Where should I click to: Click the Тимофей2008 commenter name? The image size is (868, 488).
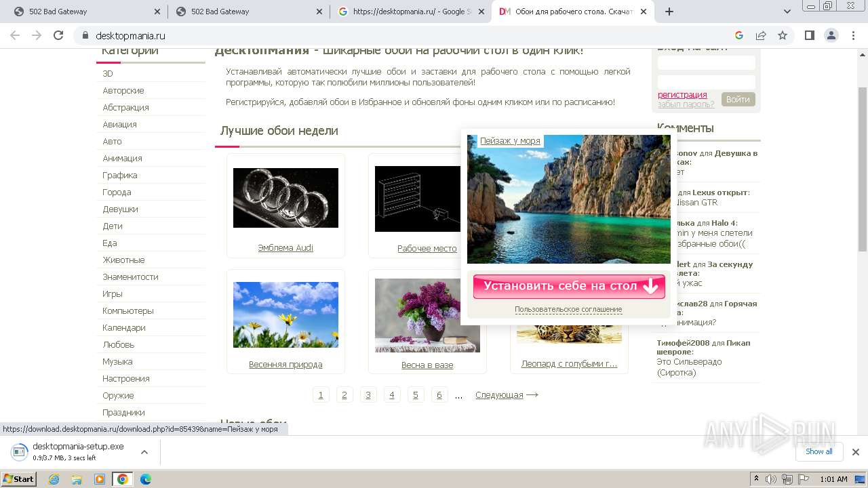[683, 343]
